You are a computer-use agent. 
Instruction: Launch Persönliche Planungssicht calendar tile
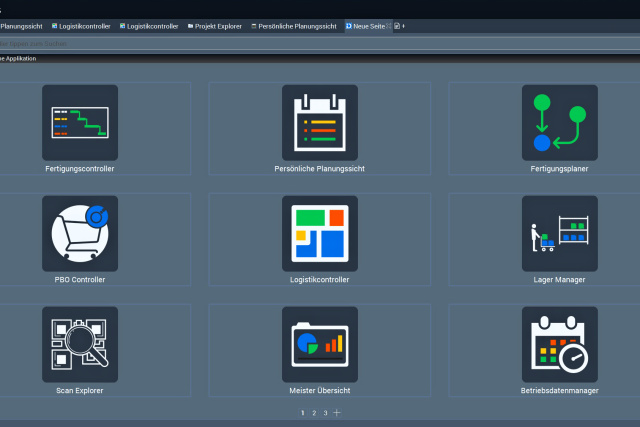[x=319, y=122]
